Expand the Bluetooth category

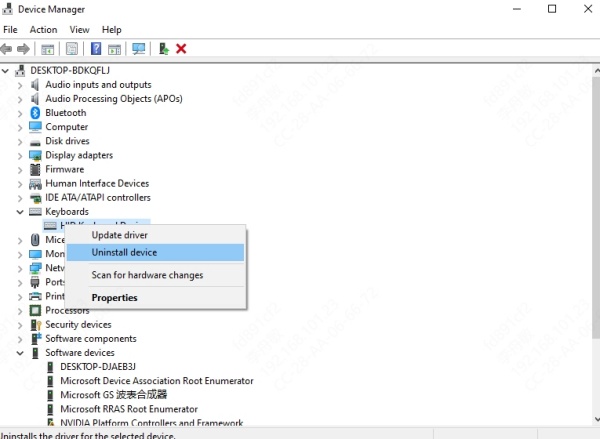[20, 113]
